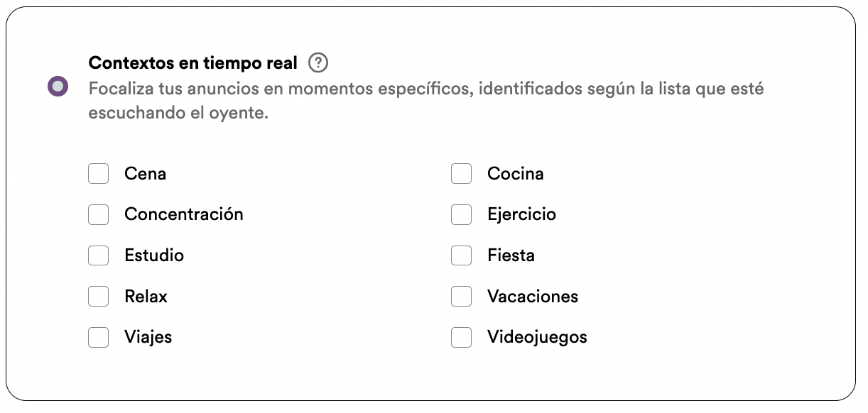Click the Relax label text
Image resolution: width=868 pixels, height=413 pixels.
click(146, 297)
